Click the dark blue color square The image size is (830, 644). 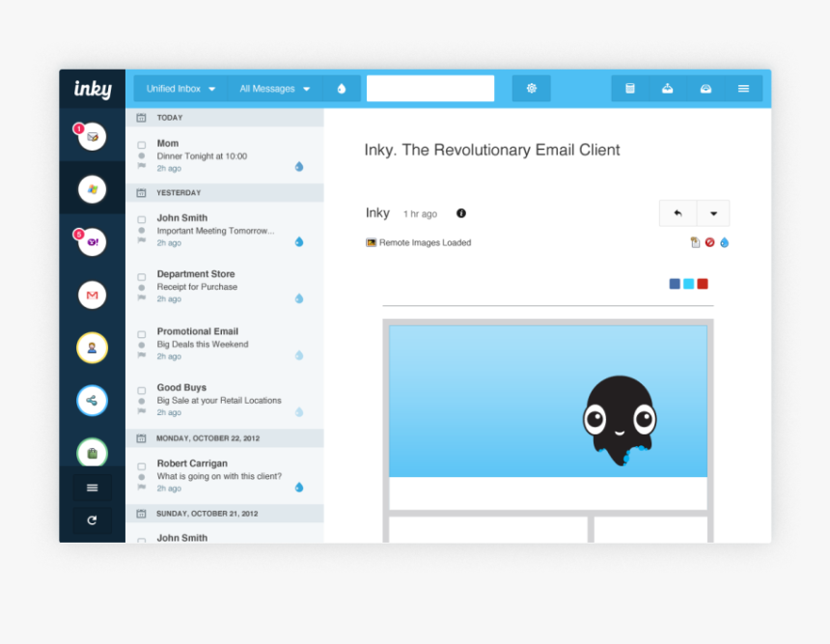point(675,284)
